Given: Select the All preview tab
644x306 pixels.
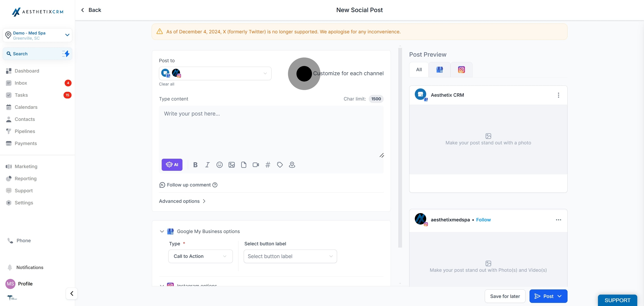Looking at the screenshot, I should pyautogui.click(x=419, y=70).
